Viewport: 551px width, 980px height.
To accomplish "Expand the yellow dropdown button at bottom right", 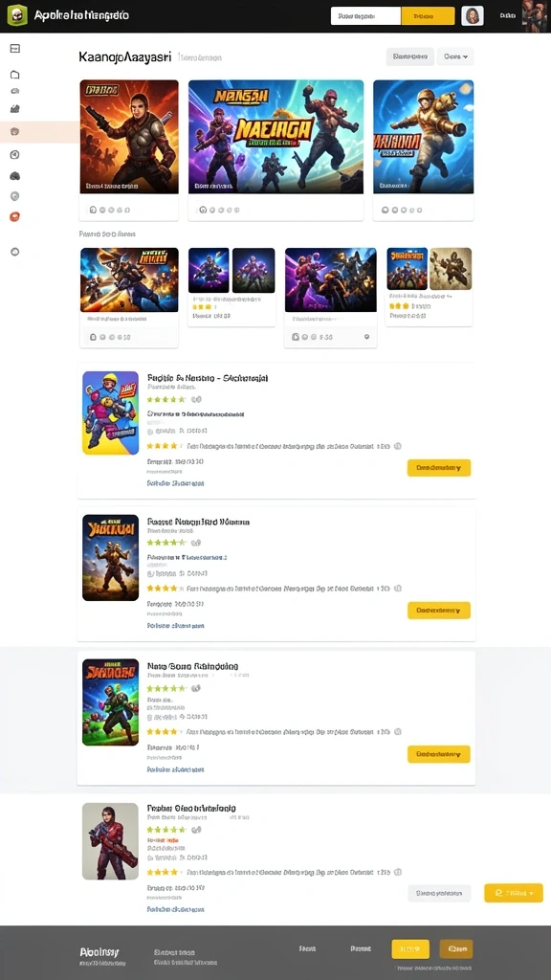I will tap(514, 893).
